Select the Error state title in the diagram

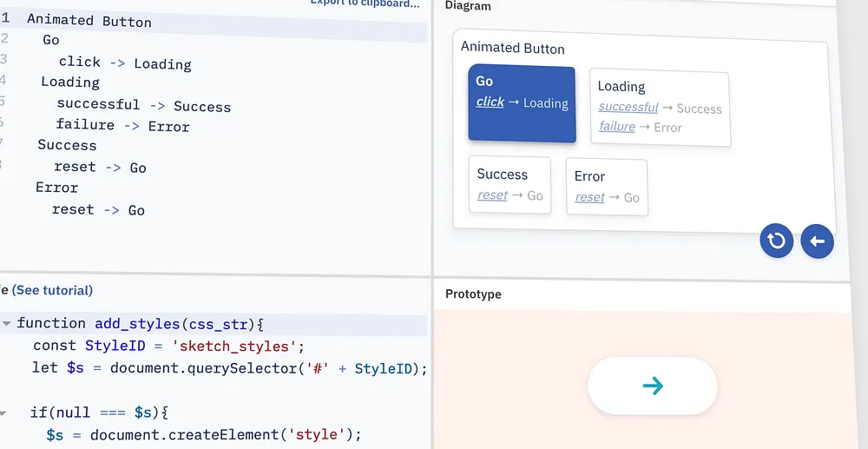[589, 176]
